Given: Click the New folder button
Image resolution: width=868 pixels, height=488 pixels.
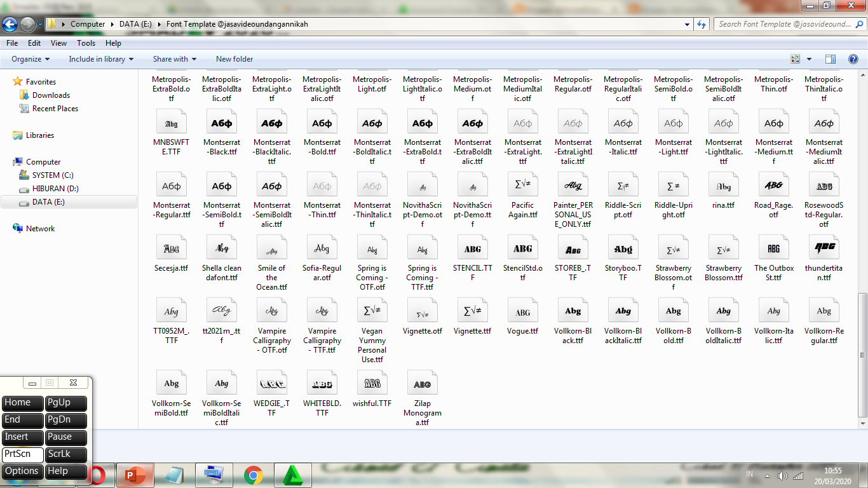Looking at the screenshot, I should [x=234, y=59].
